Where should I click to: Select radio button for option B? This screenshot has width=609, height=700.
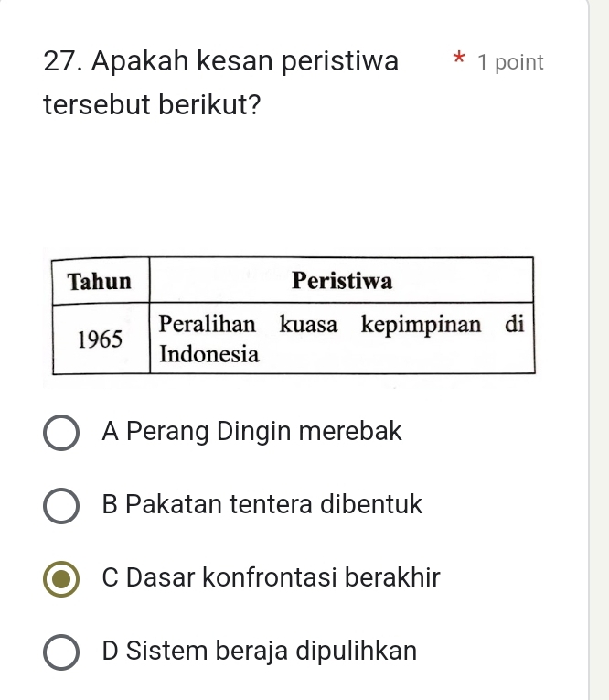pos(62,507)
